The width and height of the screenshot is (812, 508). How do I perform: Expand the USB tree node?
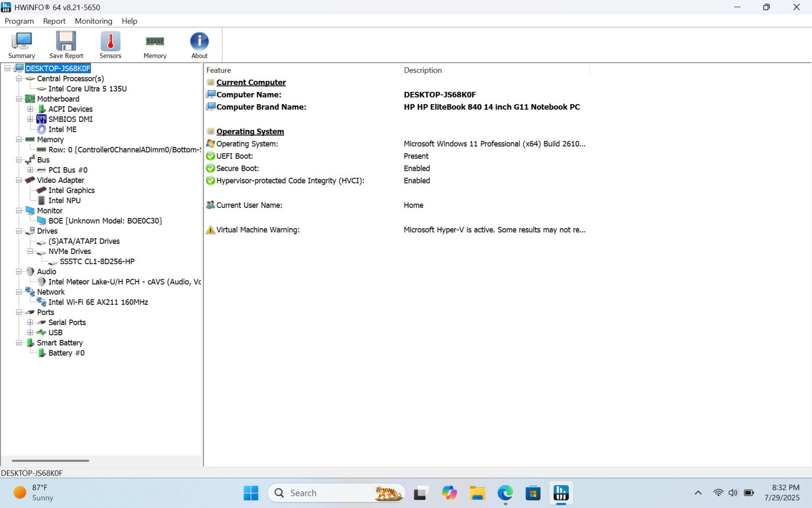(x=30, y=333)
